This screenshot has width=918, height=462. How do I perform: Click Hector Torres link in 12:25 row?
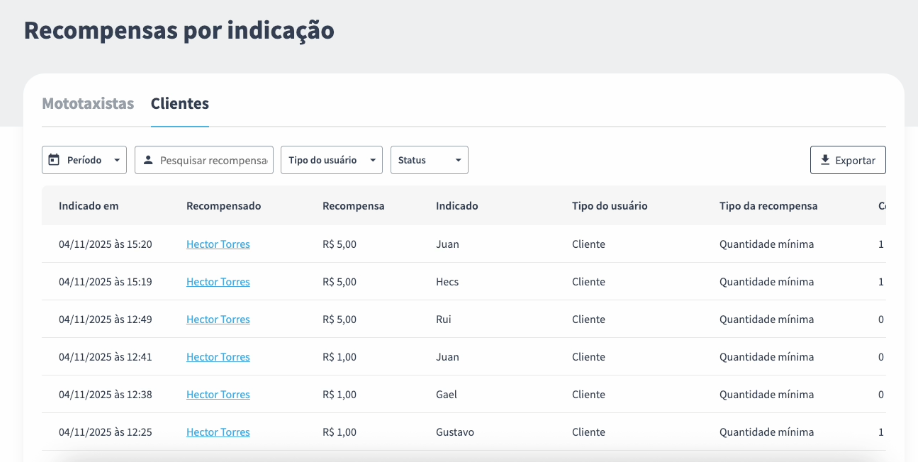(218, 432)
